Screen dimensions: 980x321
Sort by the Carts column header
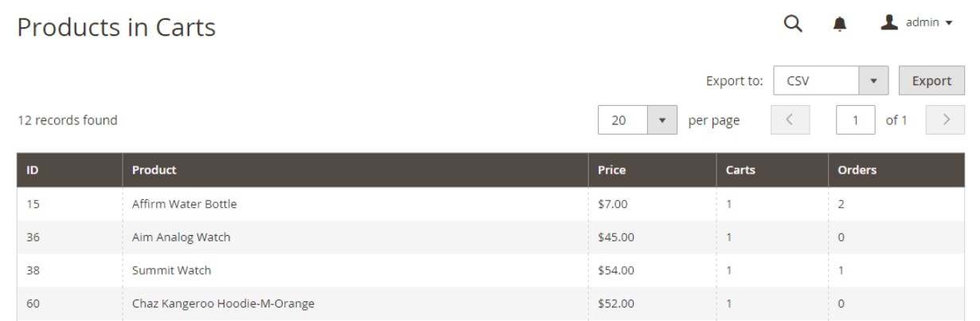click(740, 170)
